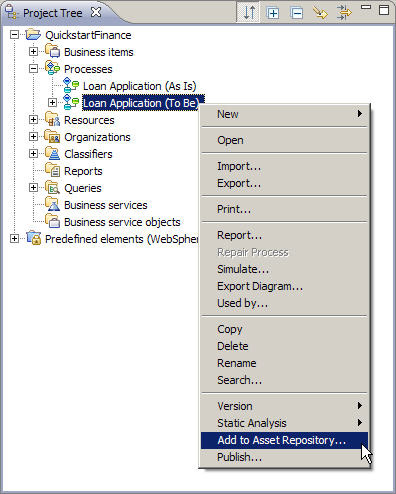Viewport: 396px width, 494px height.
Task: Expand the Organizations folder
Action: (33, 136)
